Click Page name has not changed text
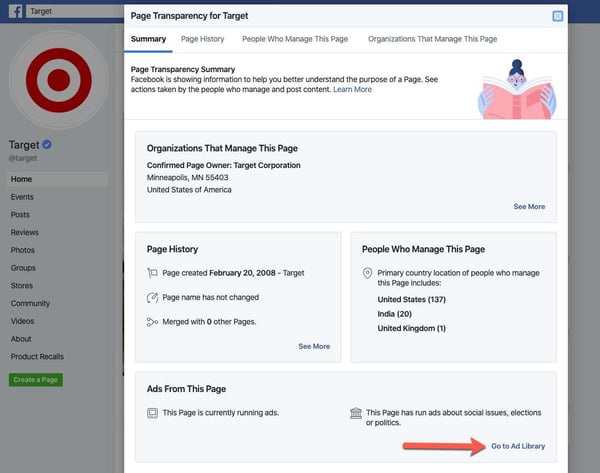This screenshot has width=600, height=473. pyautogui.click(x=210, y=297)
